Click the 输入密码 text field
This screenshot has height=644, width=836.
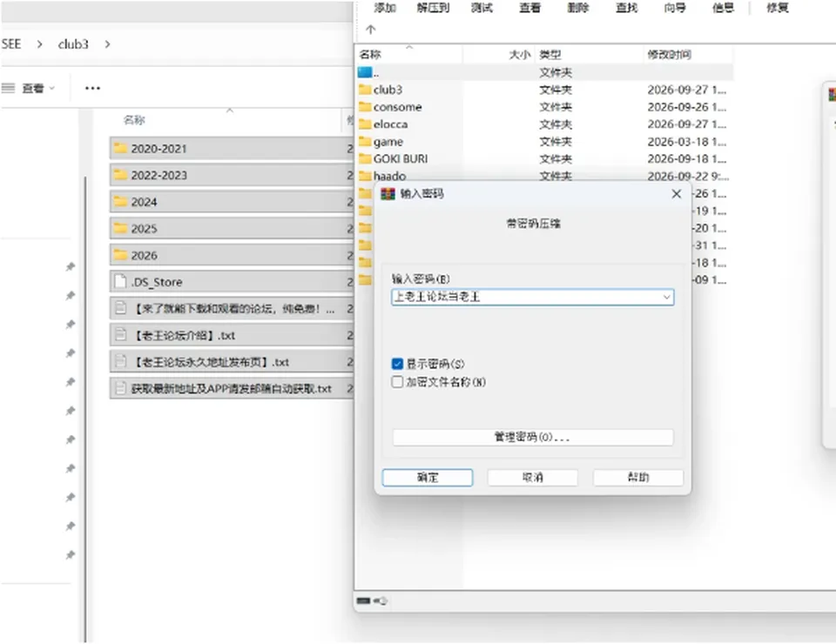(x=532, y=298)
